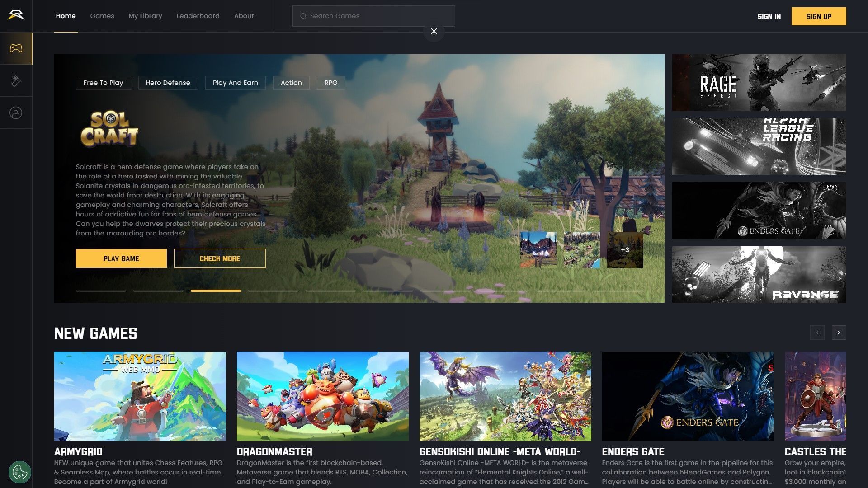868x488 pixels.
Task: Click the bookmark/tag sidebar icon
Action: pos(16,80)
